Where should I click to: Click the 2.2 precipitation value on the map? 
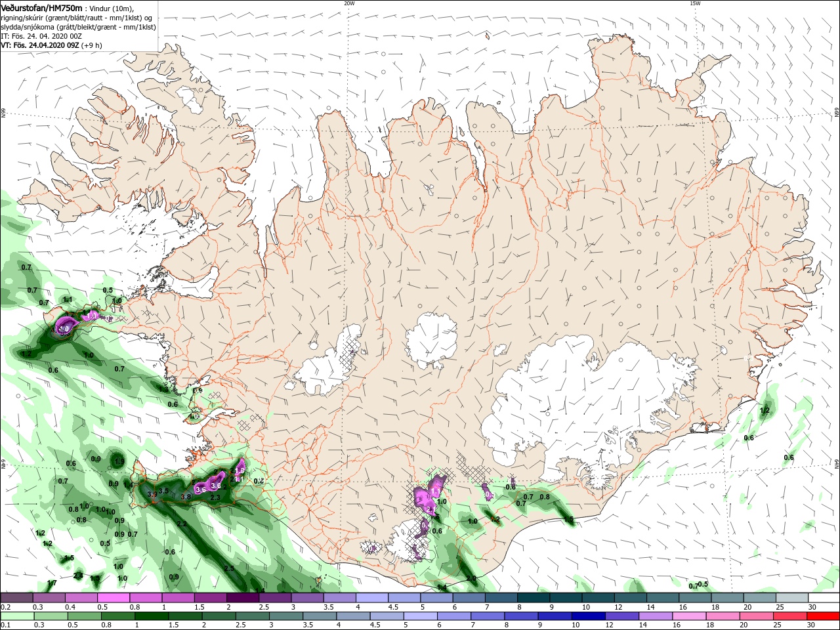pyautogui.click(x=182, y=524)
